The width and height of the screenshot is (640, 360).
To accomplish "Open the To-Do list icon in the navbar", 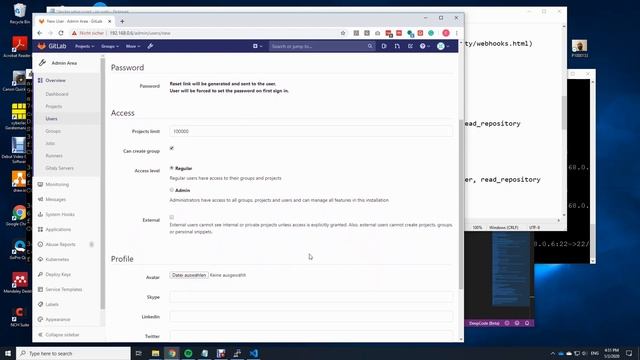I will tap(410, 46).
